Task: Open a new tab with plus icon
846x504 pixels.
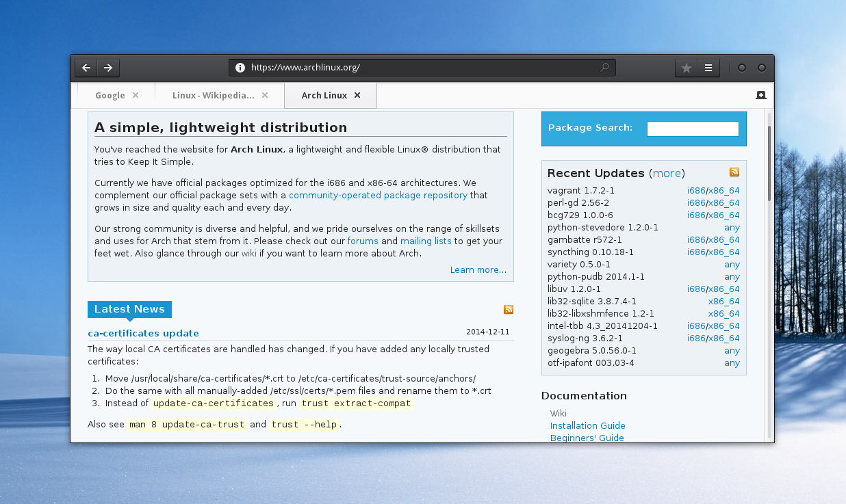Action: coord(760,96)
